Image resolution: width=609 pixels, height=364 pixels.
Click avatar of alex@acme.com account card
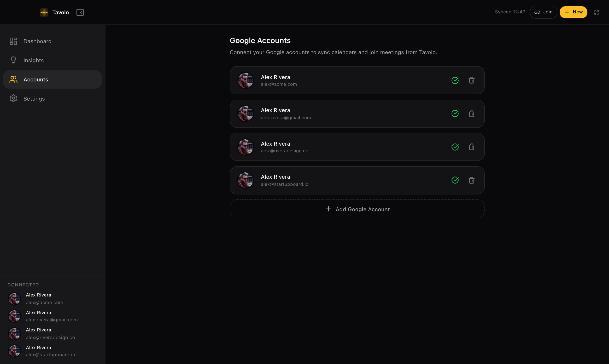(245, 80)
